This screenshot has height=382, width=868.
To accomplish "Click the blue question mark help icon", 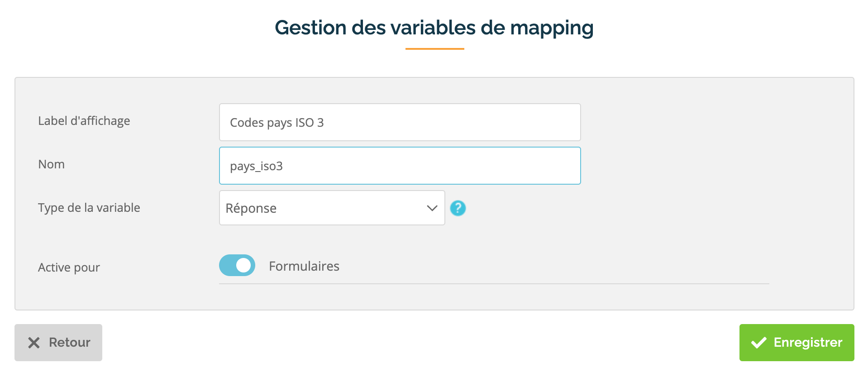I will pyautogui.click(x=458, y=208).
